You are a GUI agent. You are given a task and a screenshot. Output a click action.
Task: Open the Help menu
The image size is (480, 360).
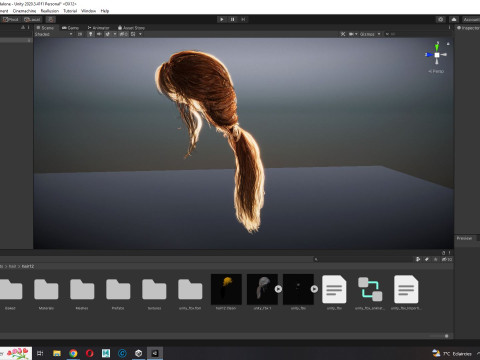pos(105,11)
